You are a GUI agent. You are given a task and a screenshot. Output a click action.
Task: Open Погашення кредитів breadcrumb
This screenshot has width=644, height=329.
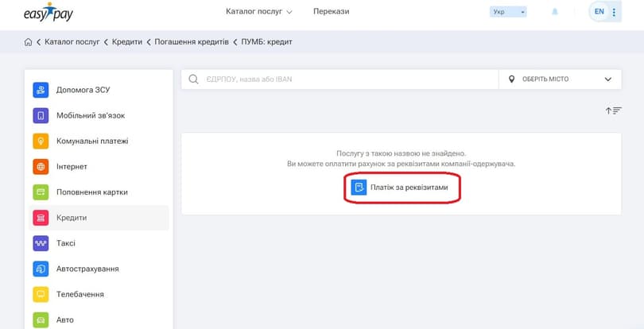192,42
